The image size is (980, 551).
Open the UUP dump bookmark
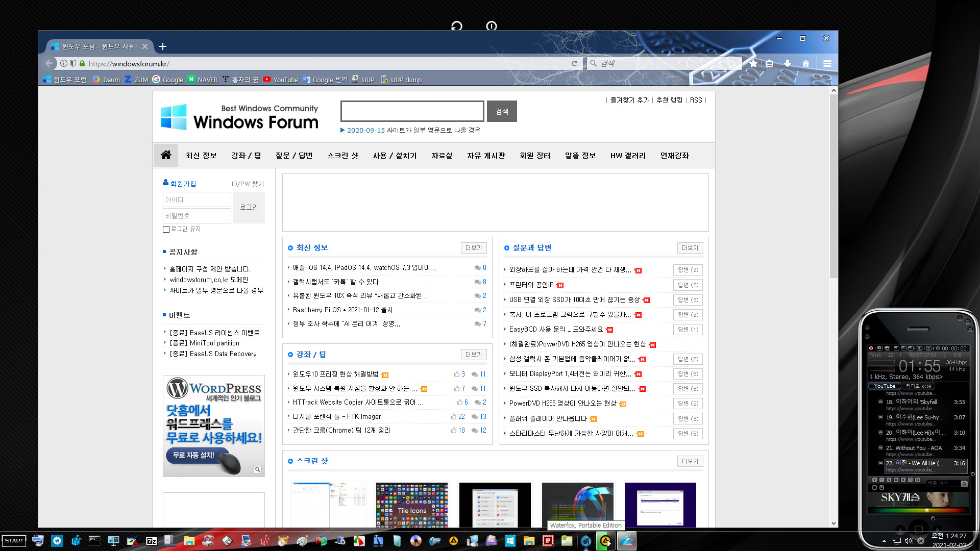click(401, 80)
